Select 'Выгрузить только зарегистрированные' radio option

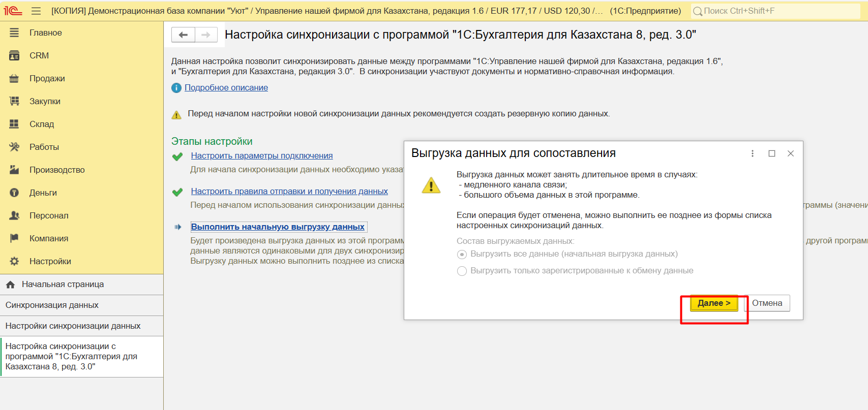[462, 271]
